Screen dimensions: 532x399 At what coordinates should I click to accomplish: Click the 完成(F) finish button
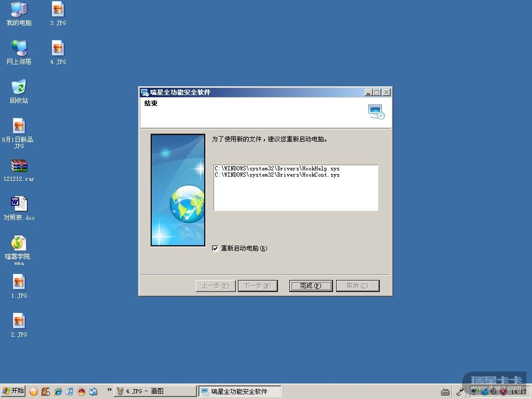point(311,286)
